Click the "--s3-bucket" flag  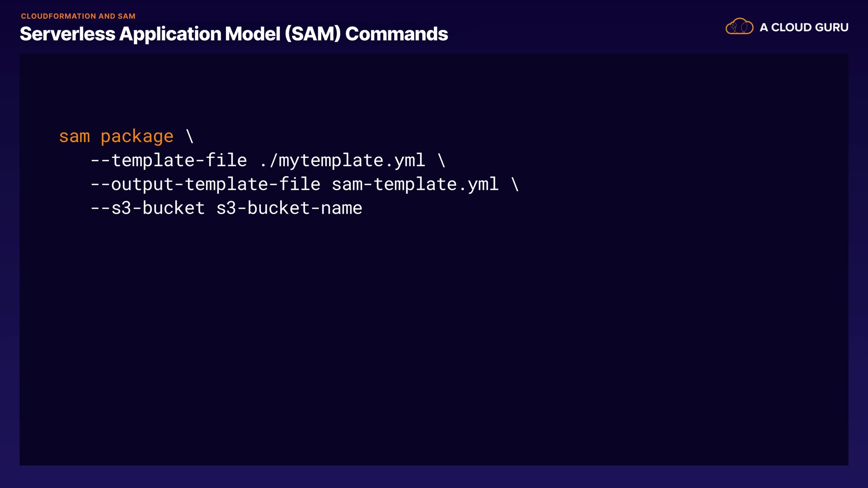click(x=147, y=208)
